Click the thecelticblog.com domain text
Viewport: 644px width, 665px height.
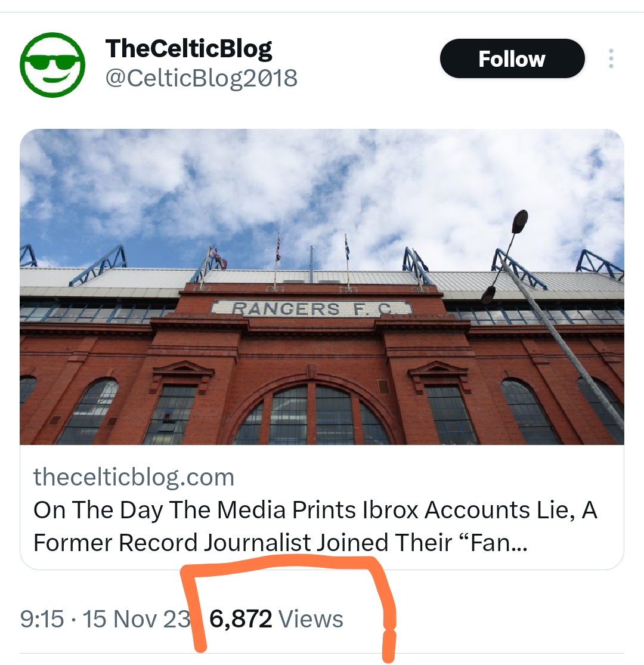(134, 477)
